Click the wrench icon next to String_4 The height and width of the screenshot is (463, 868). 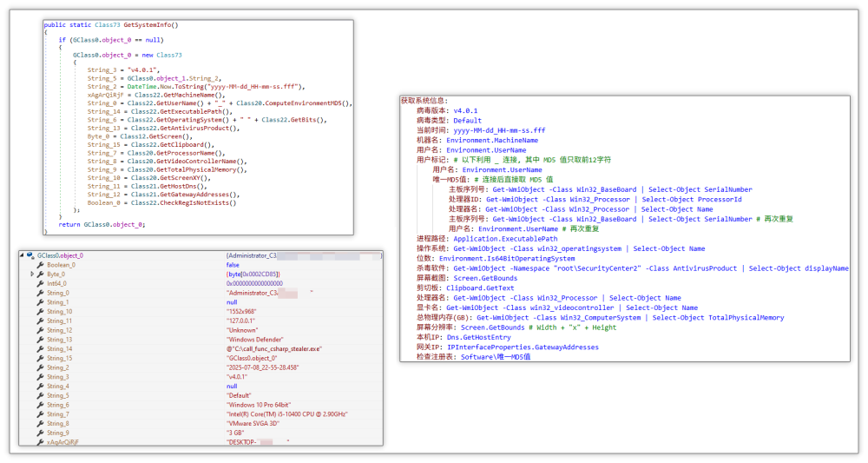pos(41,386)
